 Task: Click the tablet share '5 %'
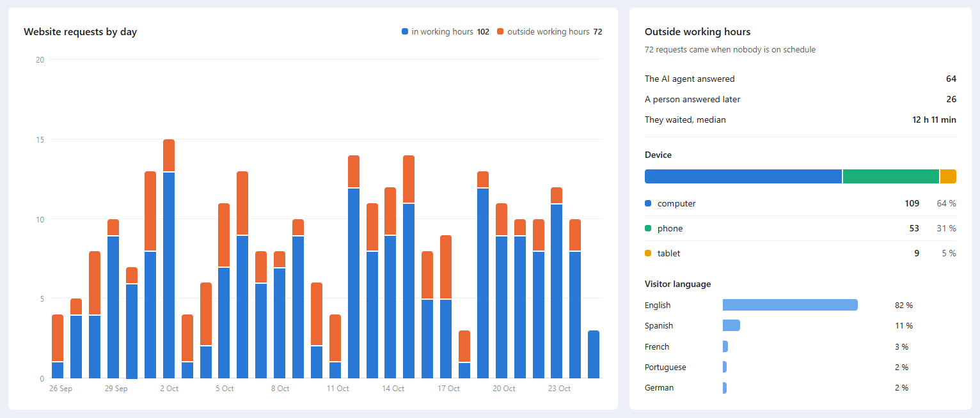(x=949, y=253)
